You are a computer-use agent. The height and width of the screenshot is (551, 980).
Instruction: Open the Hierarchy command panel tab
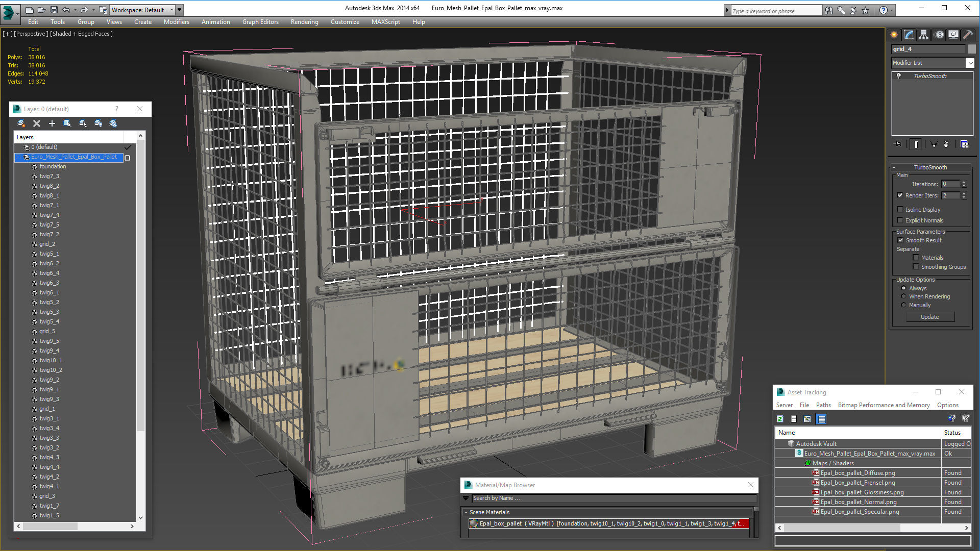[924, 35]
